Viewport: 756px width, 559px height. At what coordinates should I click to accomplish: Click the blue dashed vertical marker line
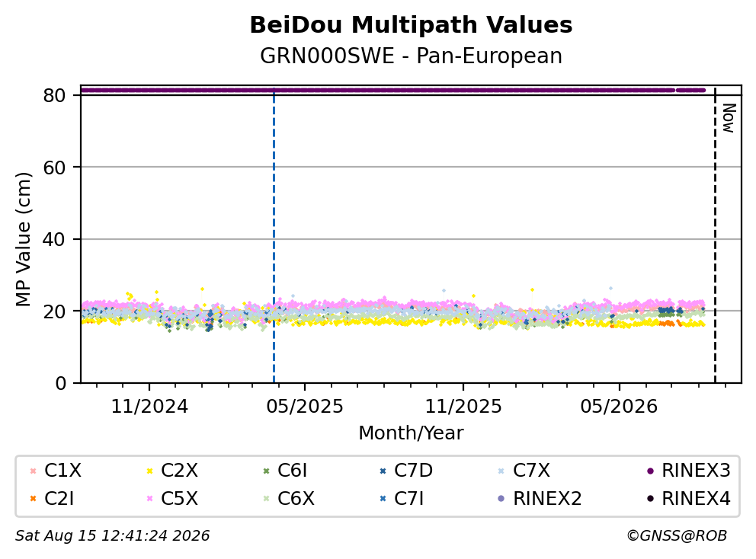274,235
